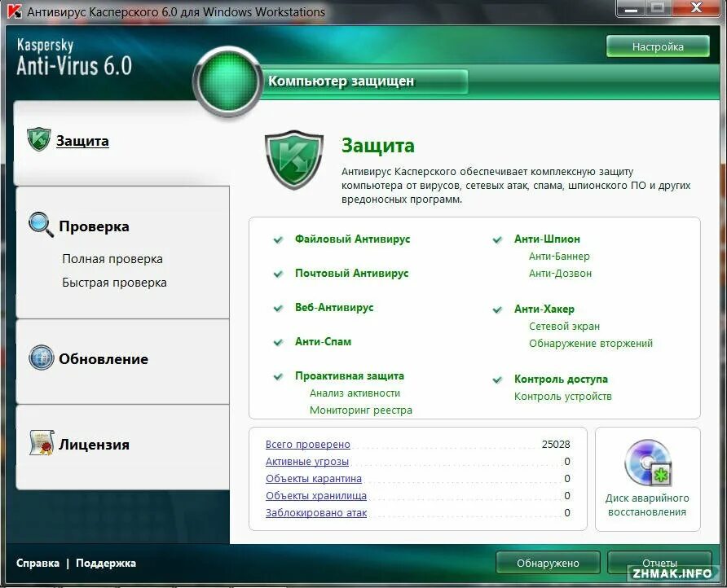727x588 pixels.
Task: Open the Настройка settings button
Action: 658,46
